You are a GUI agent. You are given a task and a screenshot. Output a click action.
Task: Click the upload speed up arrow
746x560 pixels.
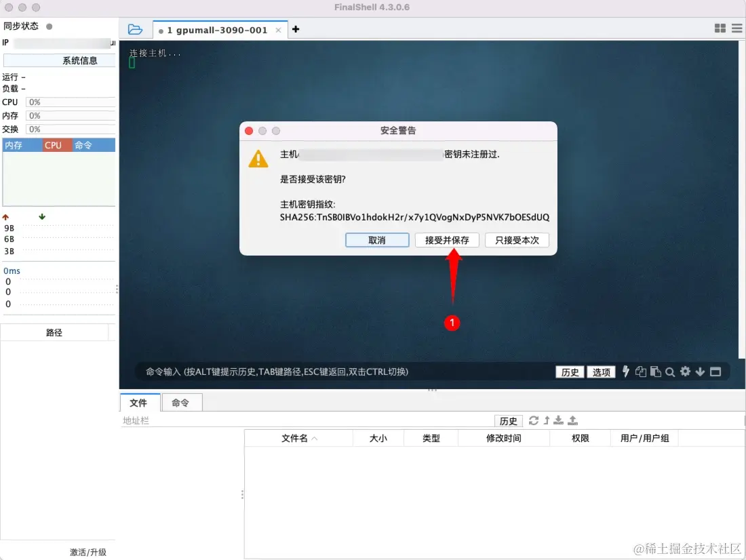(5, 217)
